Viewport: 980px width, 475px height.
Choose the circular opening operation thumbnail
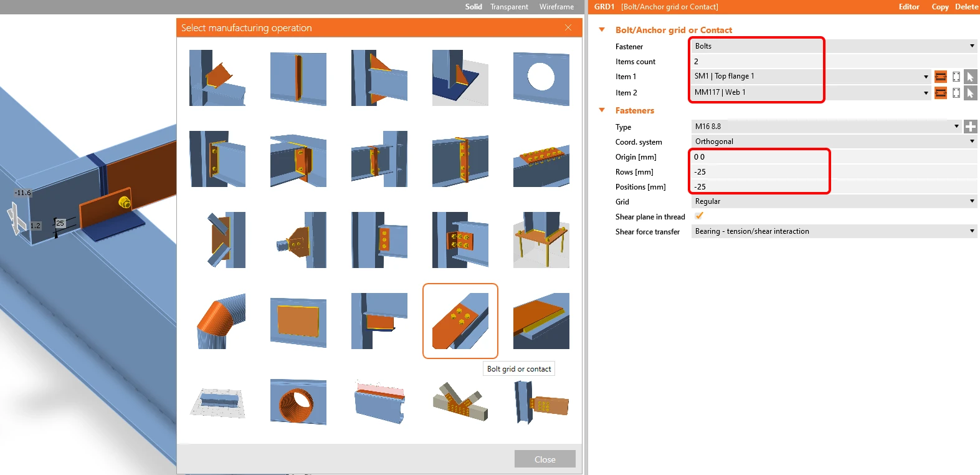point(541,78)
